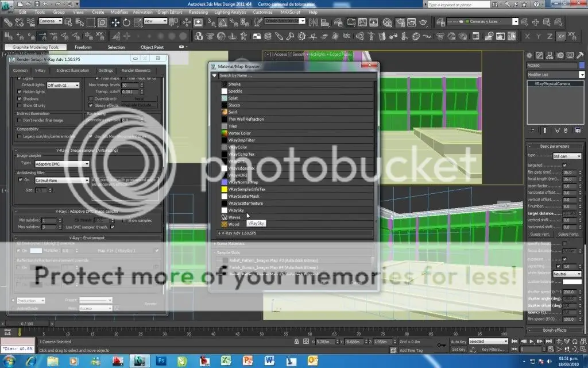Open Cameras selection filter dropdown

(x=51, y=21)
